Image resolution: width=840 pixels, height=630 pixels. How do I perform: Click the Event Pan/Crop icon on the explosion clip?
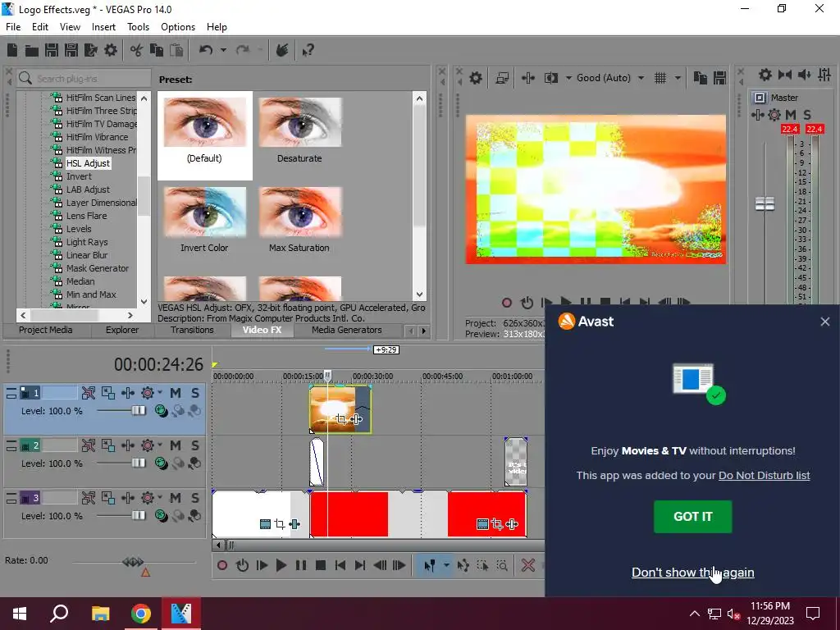coord(341,419)
